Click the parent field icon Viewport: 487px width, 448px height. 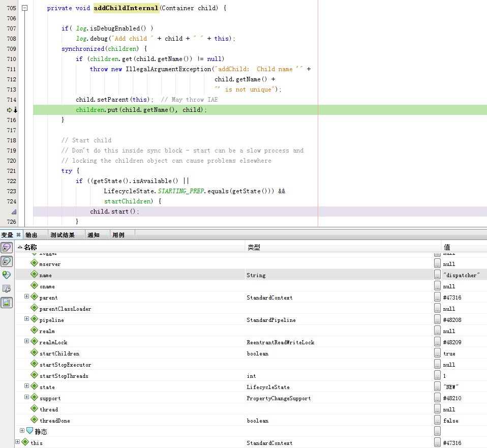(34, 296)
